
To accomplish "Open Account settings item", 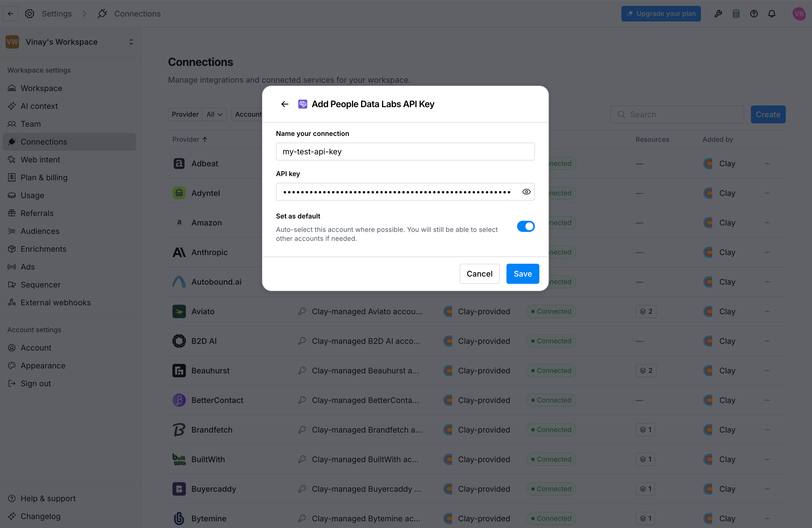I will tap(69, 348).
